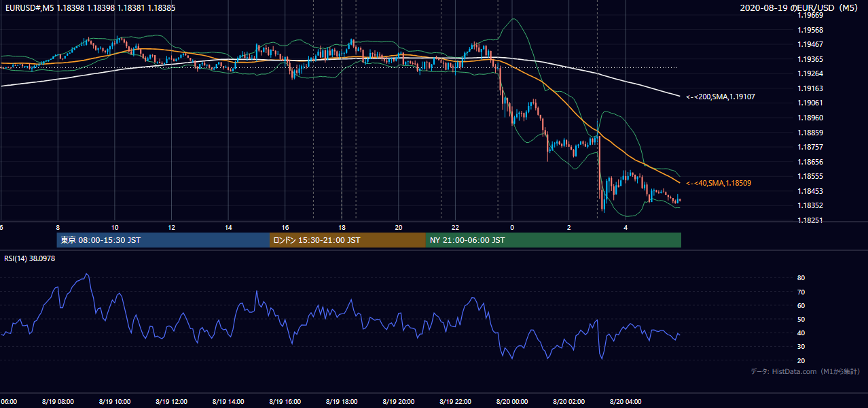Click the bottom time label 8/19 10:00
Image resolution: width=868 pixels, height=408 pixels.
tap(115, 402)
